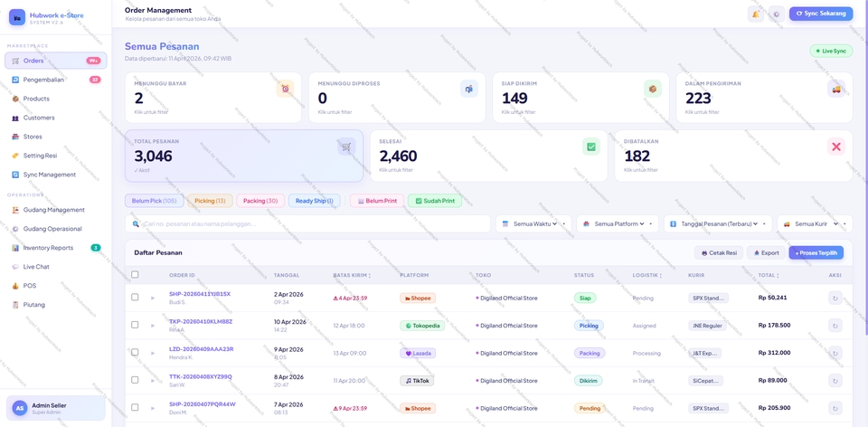Viewport: 868px width, 427px height.
Task: Open the notifications bell icon
Action: [756, 14]
